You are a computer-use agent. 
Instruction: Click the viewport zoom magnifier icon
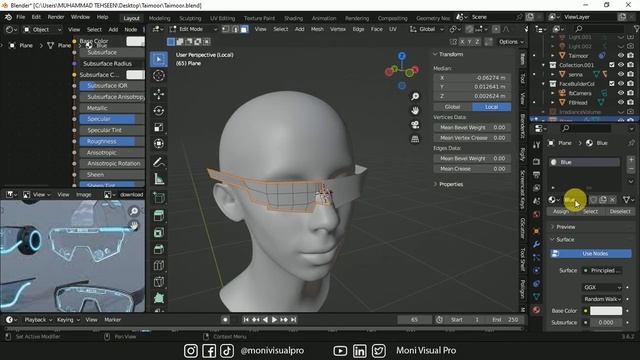click(x=415, y=96)
